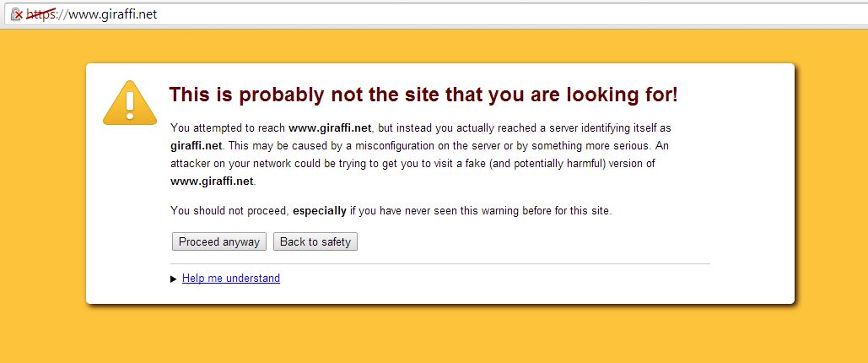This screenshot has height=363, width=868.
Task: Open the Help me understand link
Action: (x=231, y=279)
